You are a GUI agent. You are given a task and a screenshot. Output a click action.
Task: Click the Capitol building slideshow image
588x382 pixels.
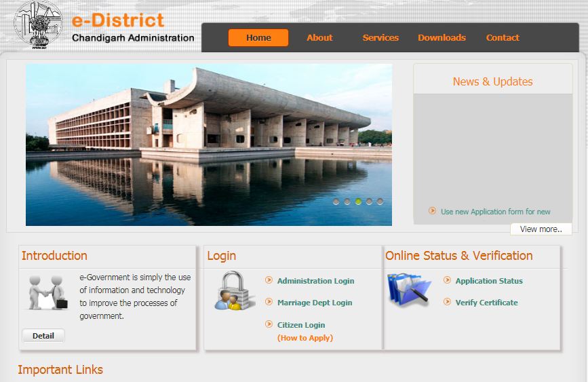coord(209,145)
